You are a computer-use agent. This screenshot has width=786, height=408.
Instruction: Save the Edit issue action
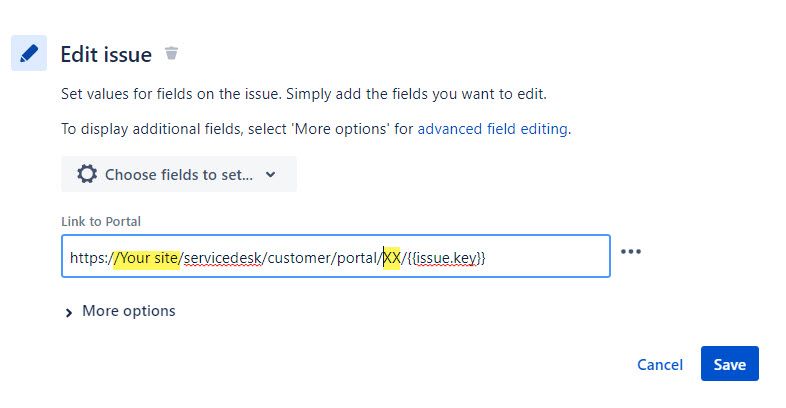pyautogui.click(x=729, y=364)
